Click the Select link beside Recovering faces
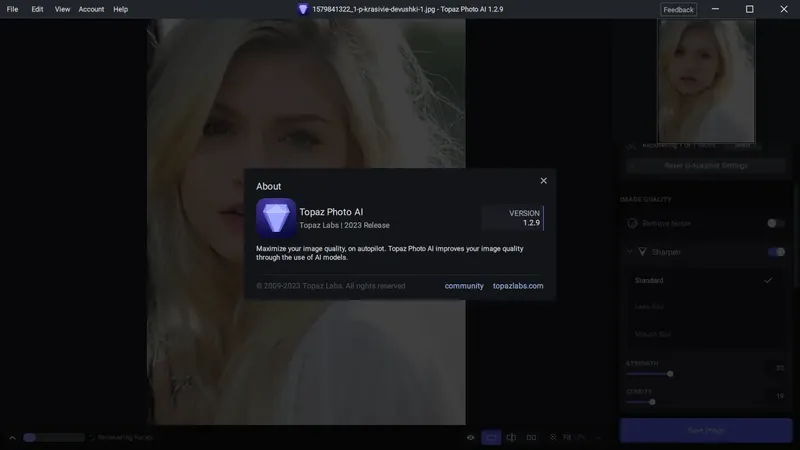 pyautogui.click(x=742, y=145)
